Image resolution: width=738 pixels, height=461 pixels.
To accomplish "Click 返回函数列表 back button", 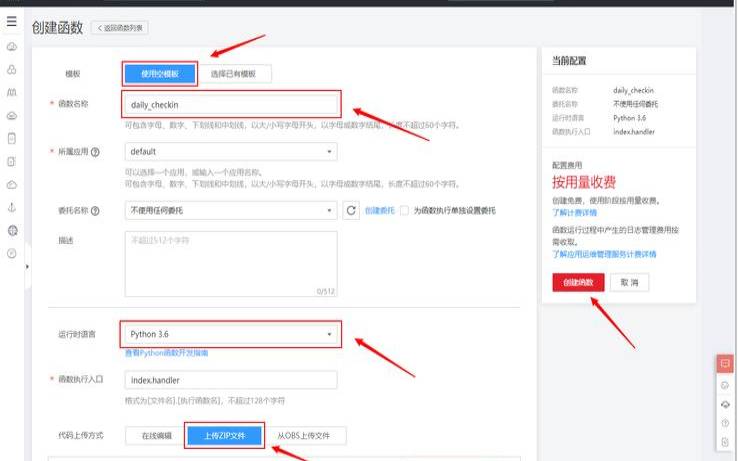I will (123, 27).
